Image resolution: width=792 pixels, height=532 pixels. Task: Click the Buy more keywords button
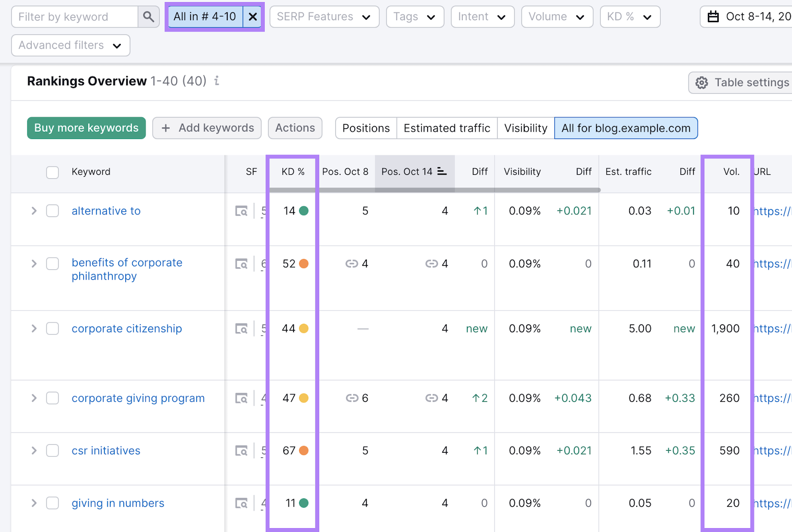86,128
